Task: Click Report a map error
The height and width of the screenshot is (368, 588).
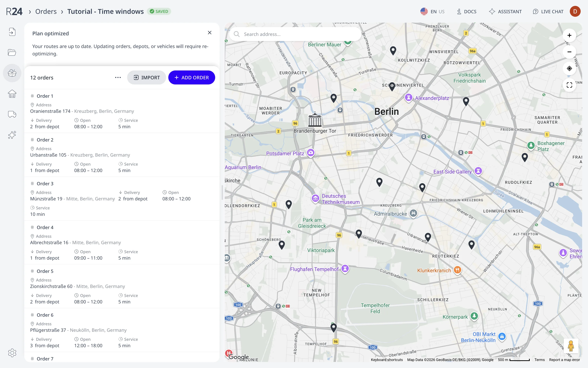Action: tap(564, 360)
